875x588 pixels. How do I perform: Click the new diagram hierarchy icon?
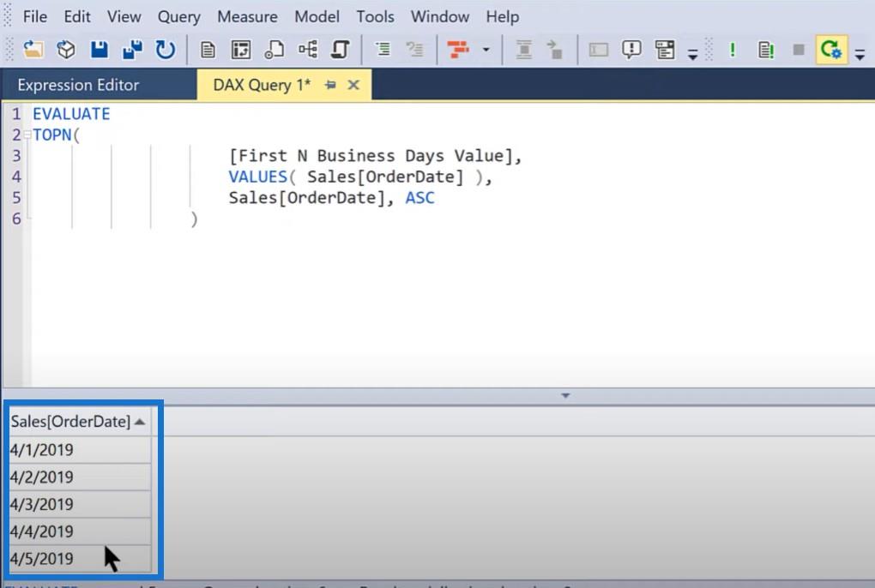click(307, 50)
